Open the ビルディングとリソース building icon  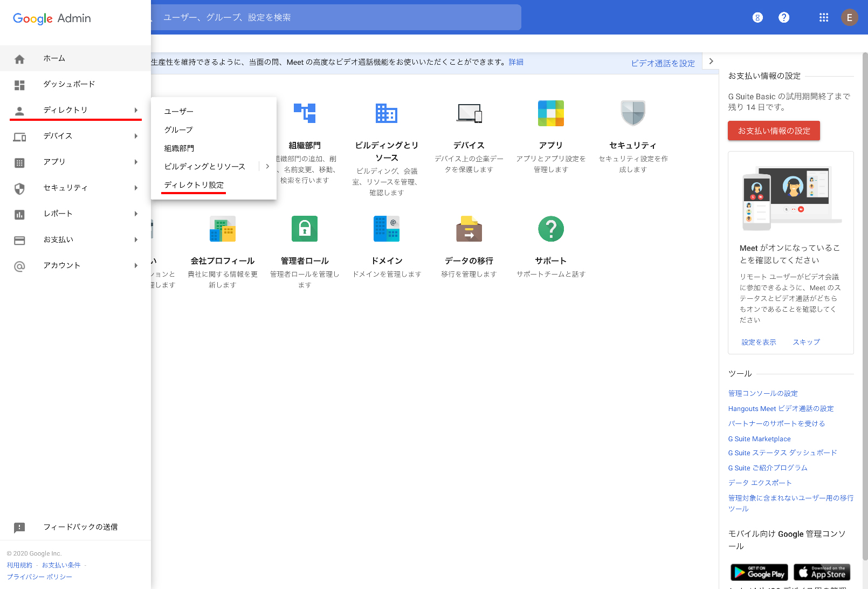tap(387, 113)
